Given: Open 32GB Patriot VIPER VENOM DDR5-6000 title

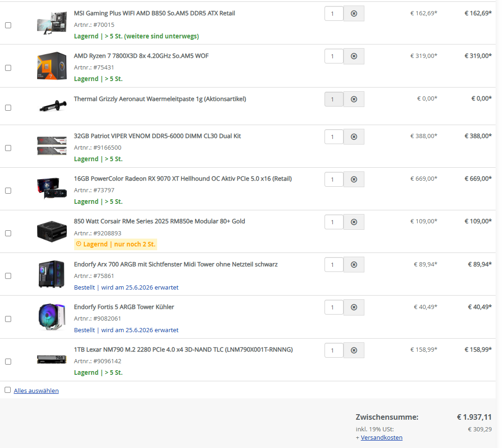Looking at the screenshot, I should point(157,136).
